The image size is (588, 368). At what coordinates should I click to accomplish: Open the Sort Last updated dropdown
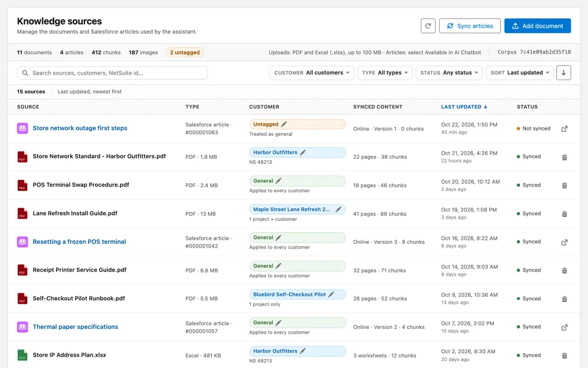pos(520,73)
